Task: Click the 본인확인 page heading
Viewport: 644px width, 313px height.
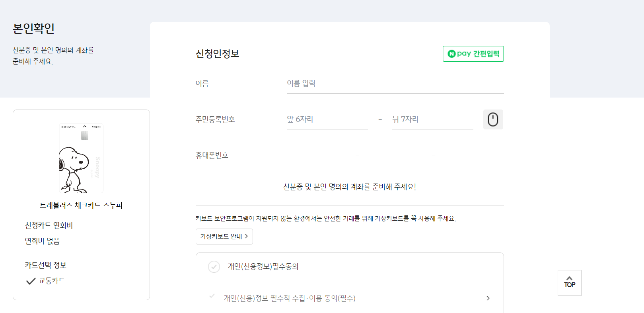Action: coord(34,28)
